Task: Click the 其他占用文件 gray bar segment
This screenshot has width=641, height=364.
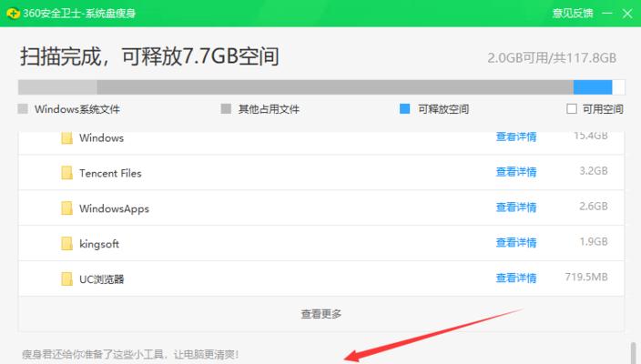Action: point(335,87)
